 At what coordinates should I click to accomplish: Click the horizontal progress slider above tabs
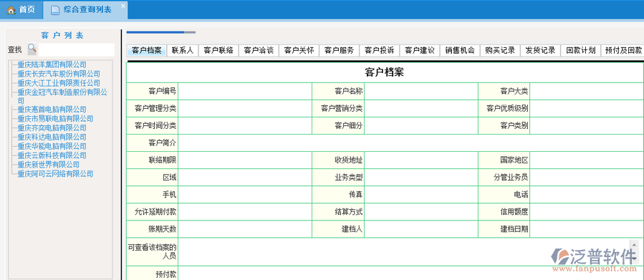click(161, 32)
